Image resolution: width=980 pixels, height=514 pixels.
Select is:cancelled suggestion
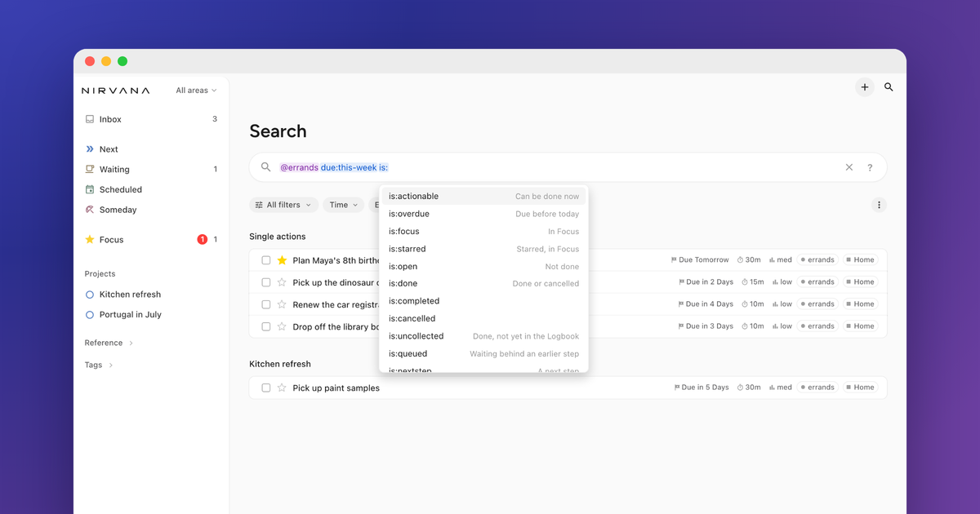coord(483,319)
